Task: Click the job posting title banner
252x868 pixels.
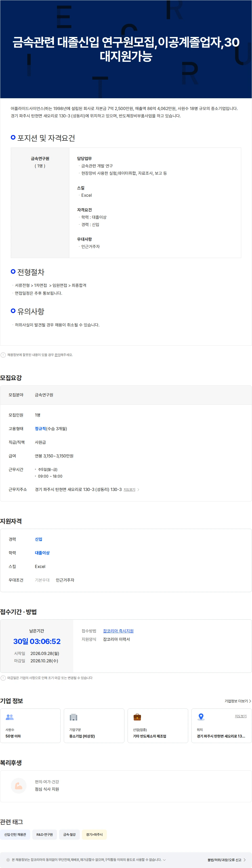Action: coord(126,49)
